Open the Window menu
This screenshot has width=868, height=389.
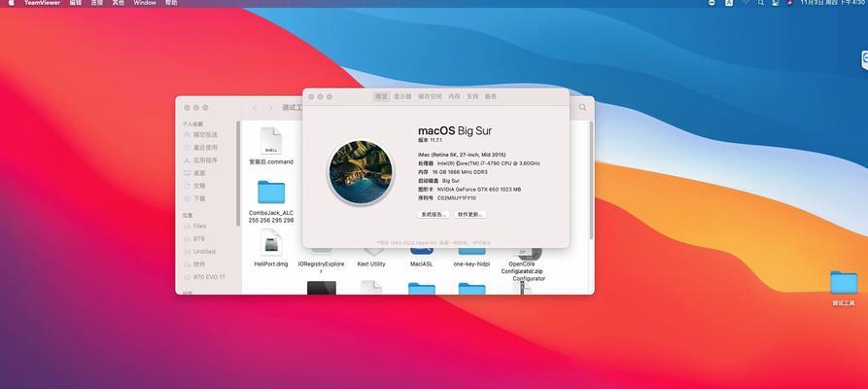click(145, 3)
